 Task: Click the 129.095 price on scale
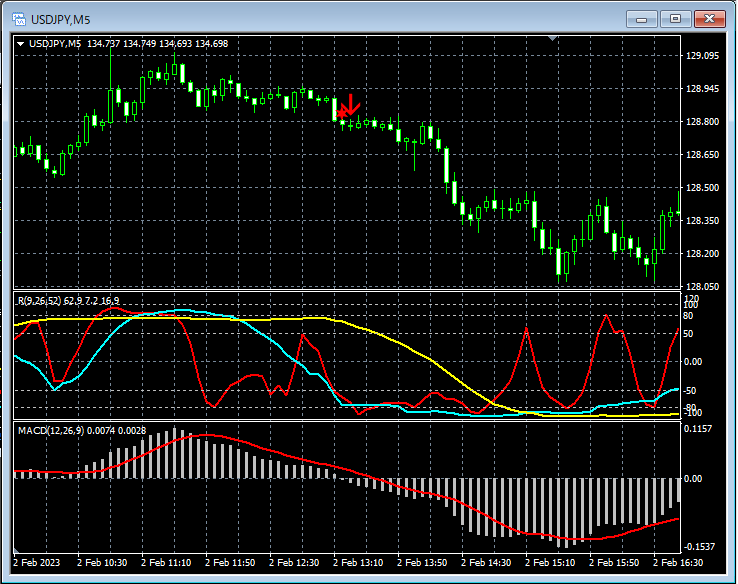(x=704, y=56)
